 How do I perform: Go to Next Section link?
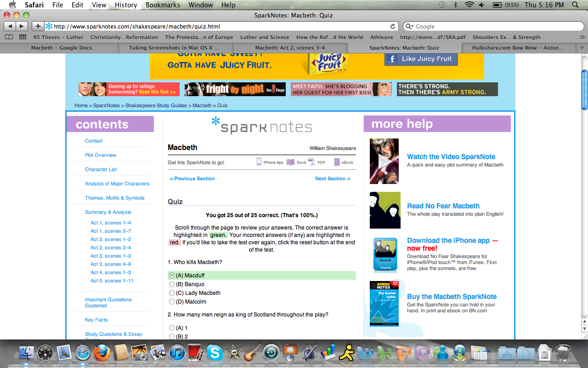(x=333, y=178)
